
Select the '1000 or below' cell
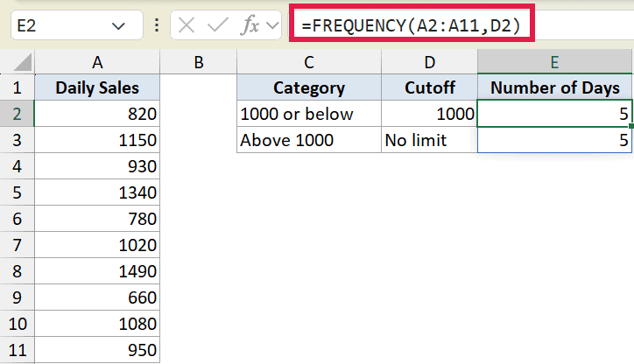pos(309,114)
